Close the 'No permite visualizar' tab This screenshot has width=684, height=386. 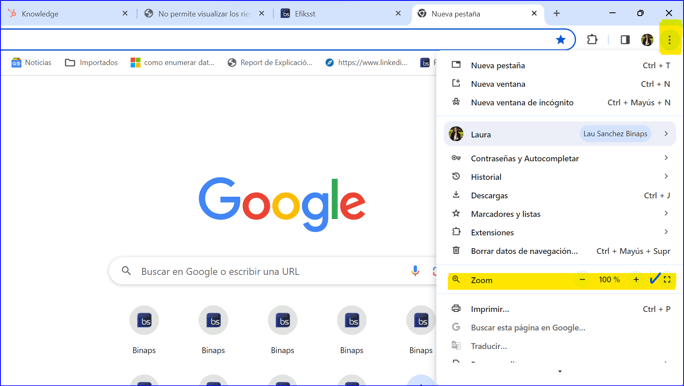click(261, 14)
